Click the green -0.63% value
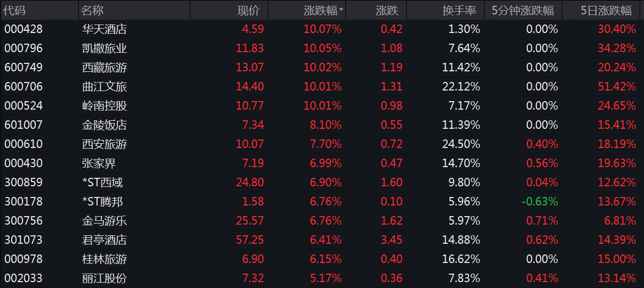The image size is (644, 288). click(540, 202)
